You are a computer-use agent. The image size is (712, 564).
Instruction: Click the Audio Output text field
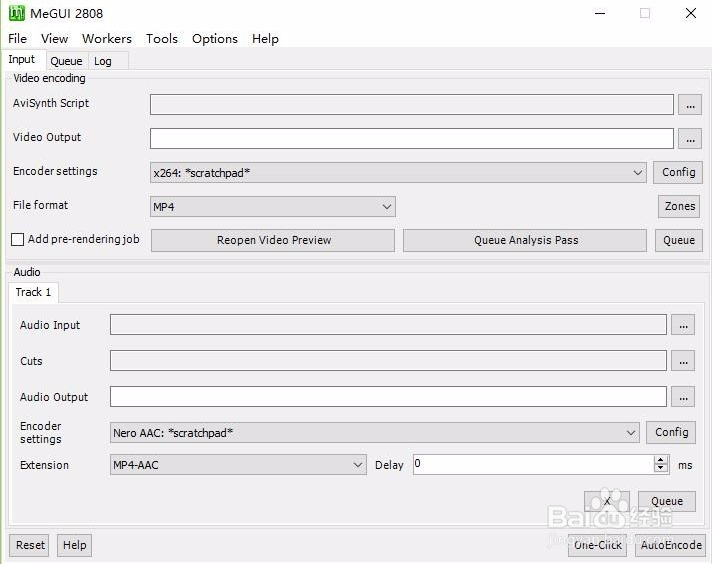(388, 396)
